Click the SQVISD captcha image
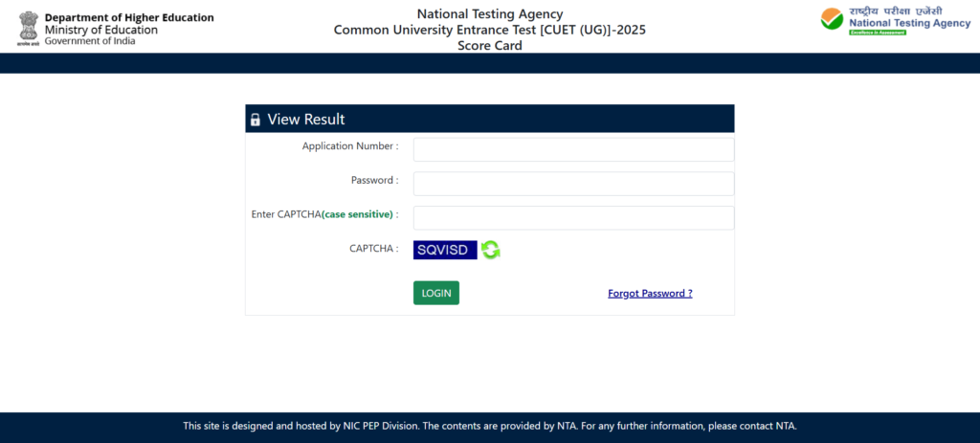Image resolution: width=980 pixels, height=443 pixels. pyautogui.click(x=445, y=250)
